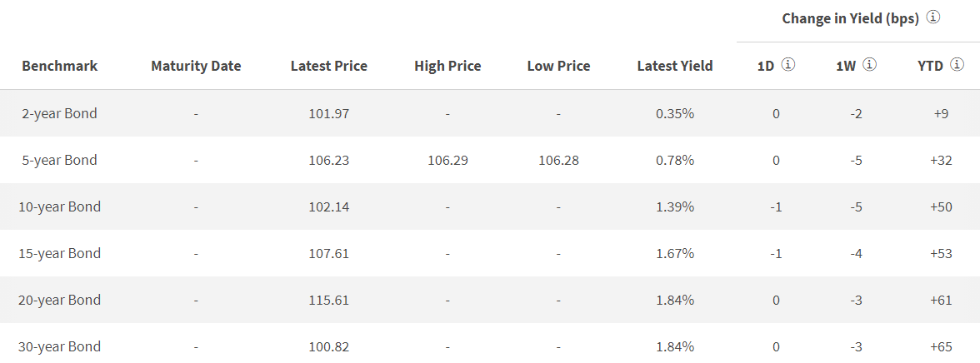Select the 15-year Bond benchmark
The height and width of the screenshot is (363, 980).
59,253
